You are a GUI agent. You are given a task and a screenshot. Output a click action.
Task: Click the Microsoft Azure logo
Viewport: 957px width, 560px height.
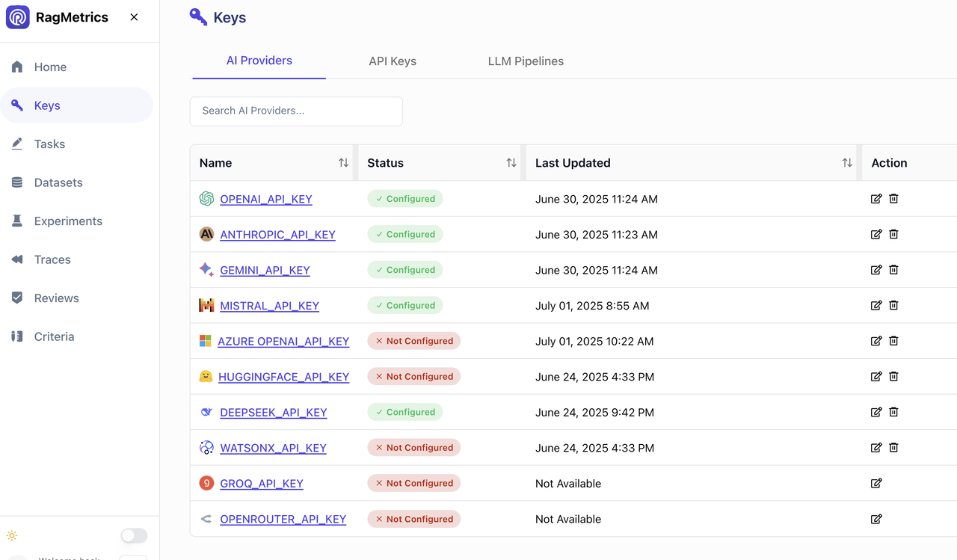[x=205, y=341]
